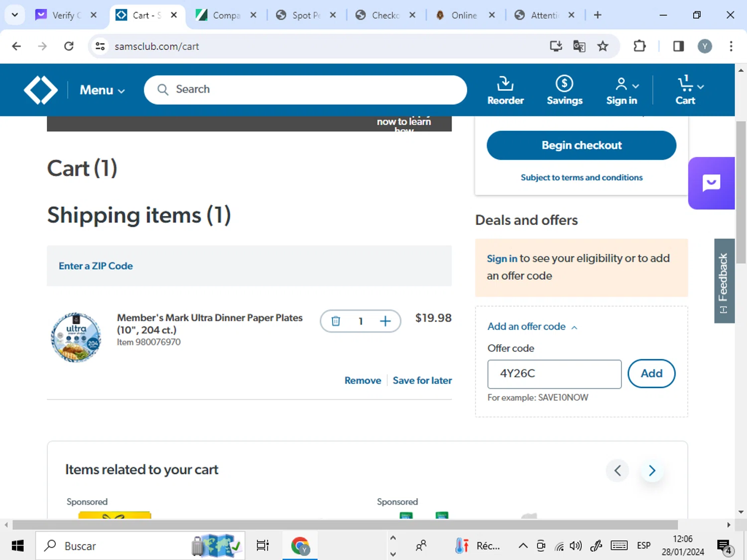
Task: Click the search magnifier icon
Action: (x=162, y=90)
